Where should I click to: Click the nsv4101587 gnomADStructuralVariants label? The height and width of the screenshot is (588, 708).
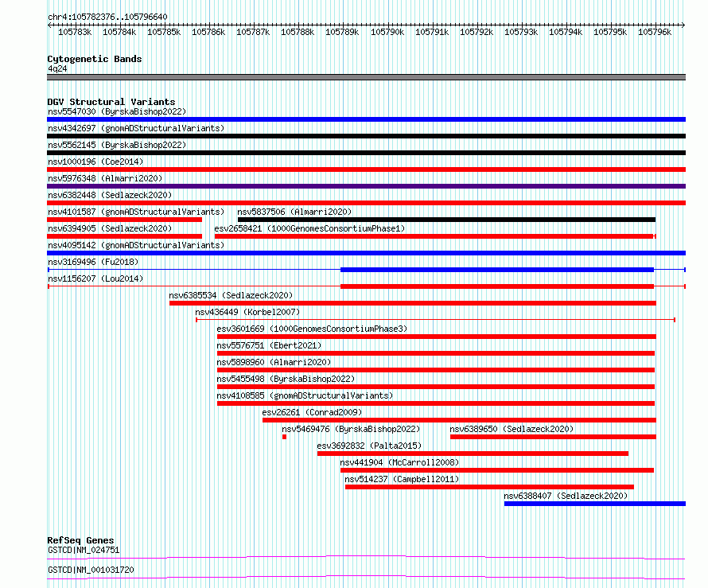(136, 212)
